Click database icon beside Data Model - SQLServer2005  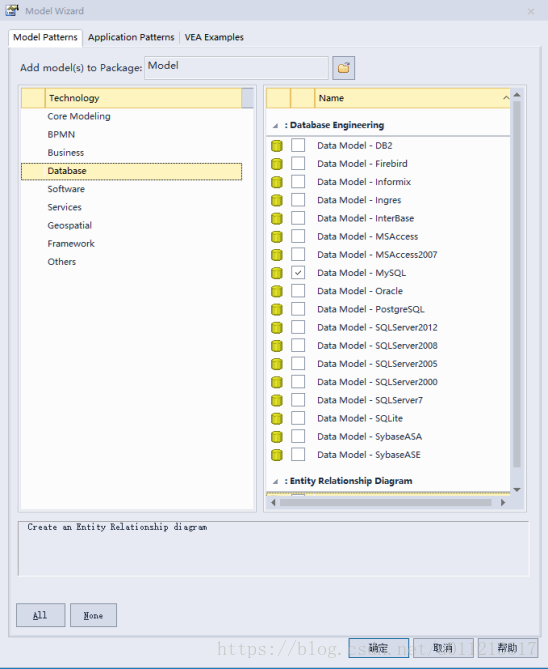coord(277,364)
